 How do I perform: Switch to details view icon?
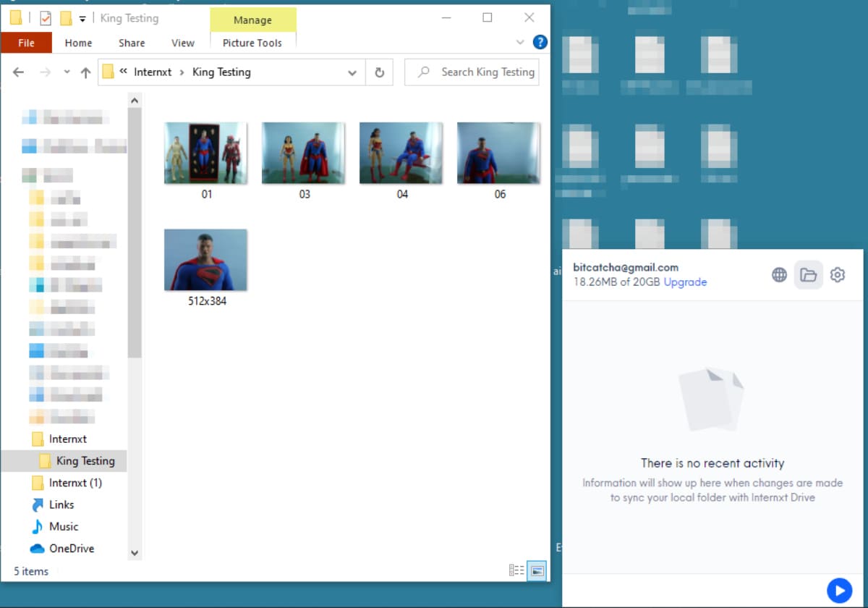[516, 571]
